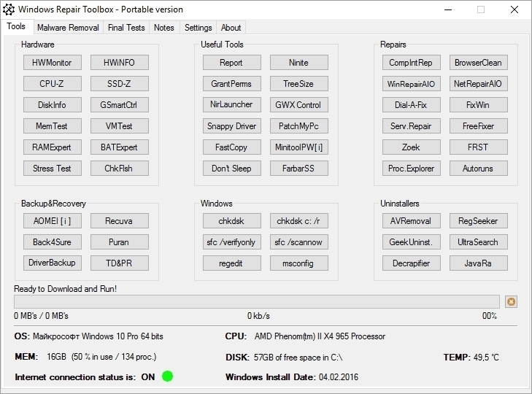Open FastCopy

click(232, 147)
